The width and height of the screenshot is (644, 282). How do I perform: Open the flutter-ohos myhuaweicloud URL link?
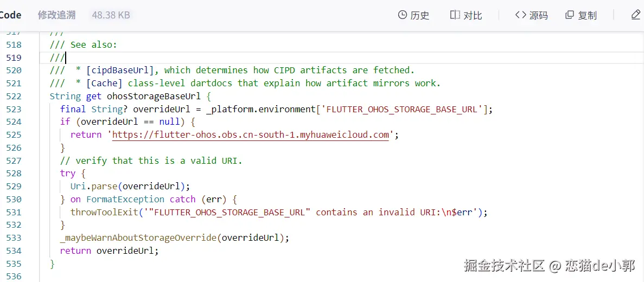click(x=251, y=134)
